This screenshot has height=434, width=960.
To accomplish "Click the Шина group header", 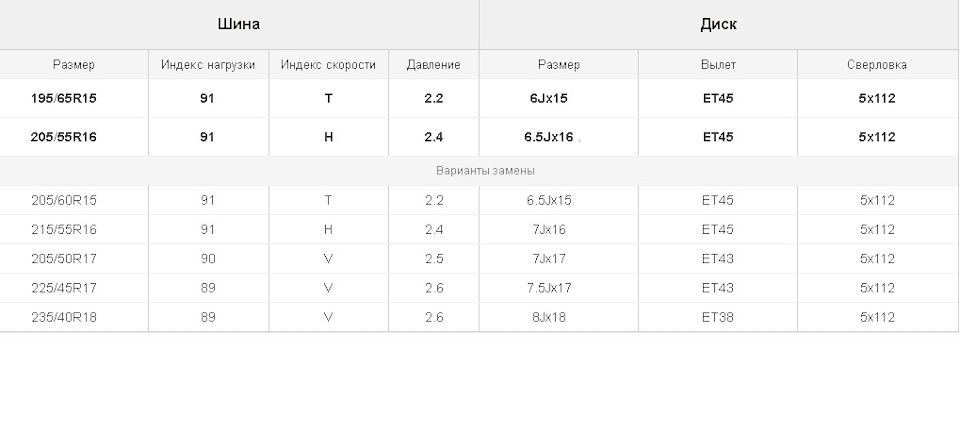I will pos(239,24).
